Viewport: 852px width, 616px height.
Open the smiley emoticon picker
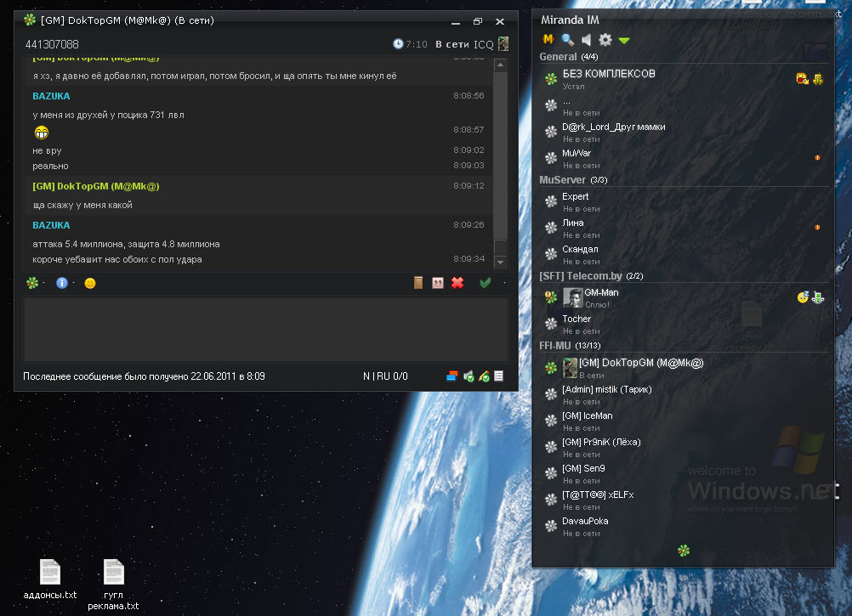pyautogui.click(x=90, y=283)
